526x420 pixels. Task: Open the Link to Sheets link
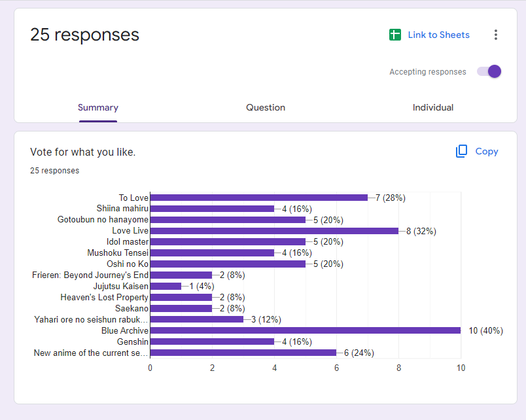pos(438,35)
